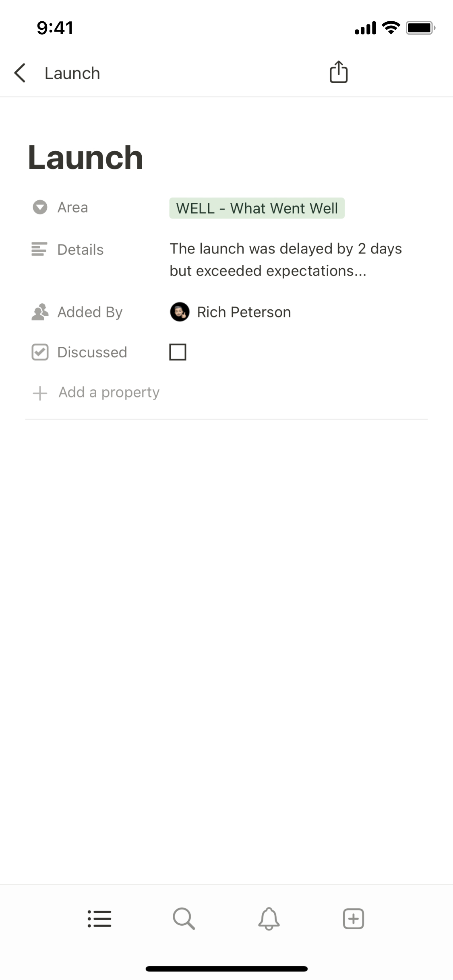Select Rich Peterson person value
The image size is (453, 980).
pyautogui.click(x=243, y=312)
